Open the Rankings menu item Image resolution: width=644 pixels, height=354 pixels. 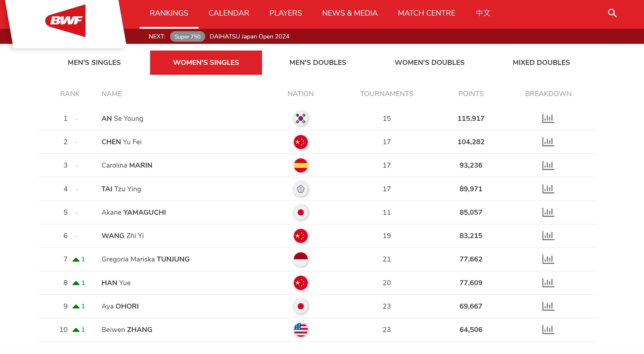169,13
